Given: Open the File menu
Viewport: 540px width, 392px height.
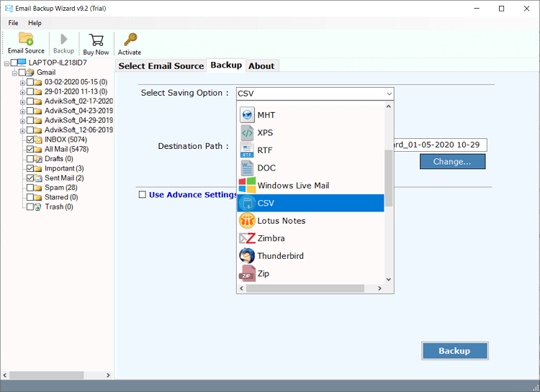Looking at the screenshot, I should click(13, 23).
